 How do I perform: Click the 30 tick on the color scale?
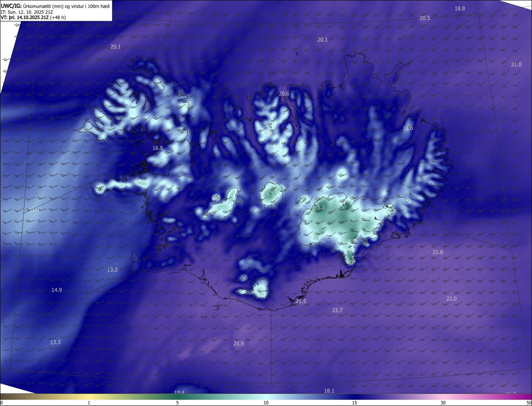coord(443,403)
